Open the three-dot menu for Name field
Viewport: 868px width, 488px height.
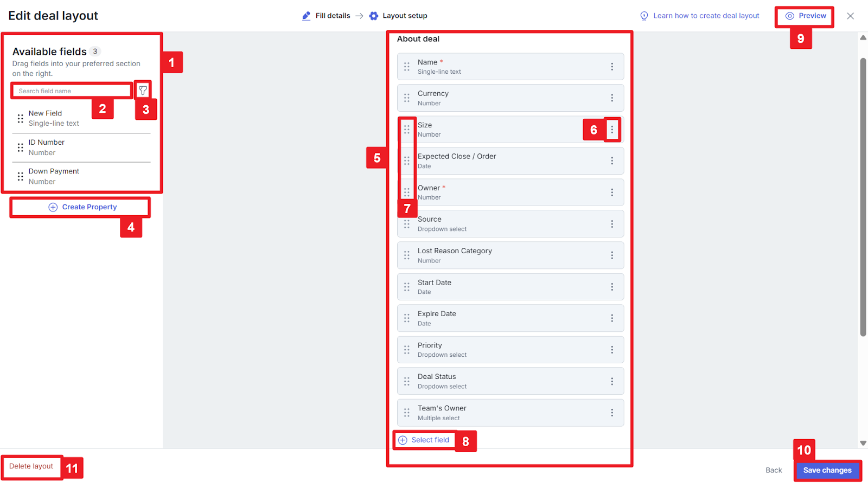[612, 67]
